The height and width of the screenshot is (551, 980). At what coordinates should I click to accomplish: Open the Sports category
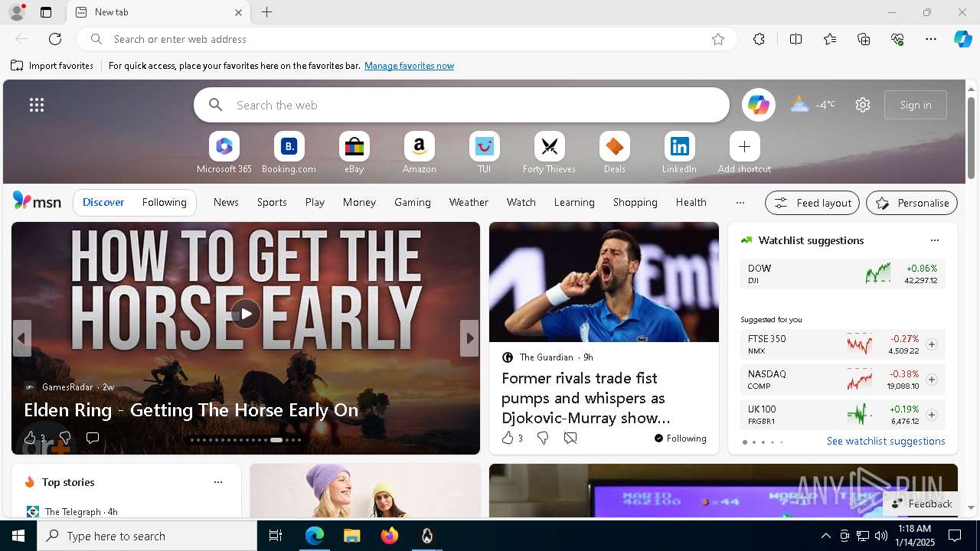[272, 202]
